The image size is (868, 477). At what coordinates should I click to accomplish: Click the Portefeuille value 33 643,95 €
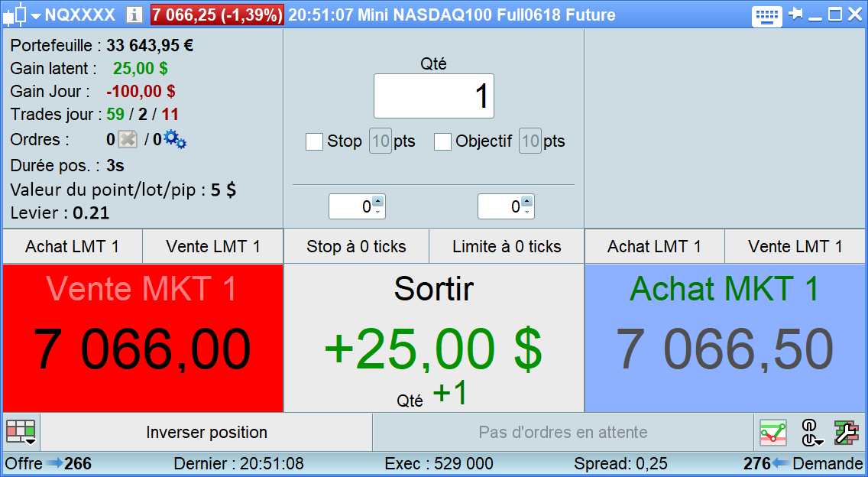[x=150, y=45]
